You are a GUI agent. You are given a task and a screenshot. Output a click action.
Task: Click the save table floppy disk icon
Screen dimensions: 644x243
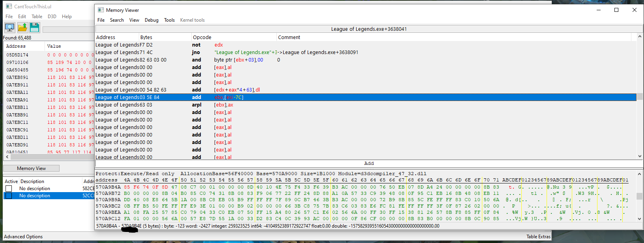pyautogui.click(x=35, y=27)
